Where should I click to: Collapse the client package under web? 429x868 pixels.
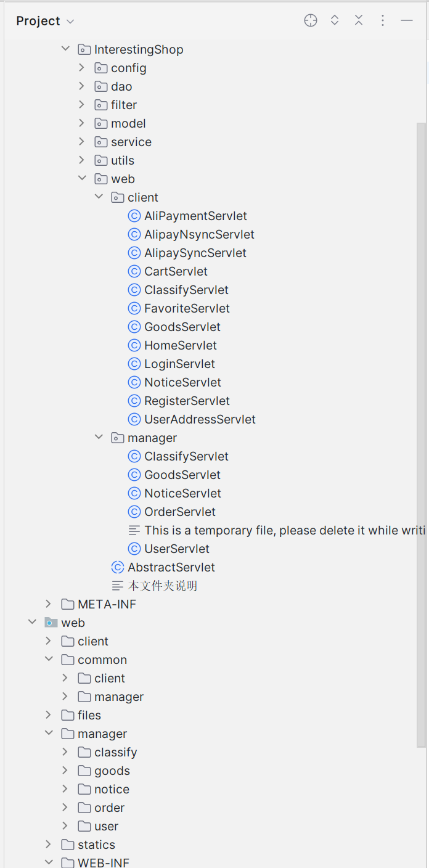click(99, 197)
